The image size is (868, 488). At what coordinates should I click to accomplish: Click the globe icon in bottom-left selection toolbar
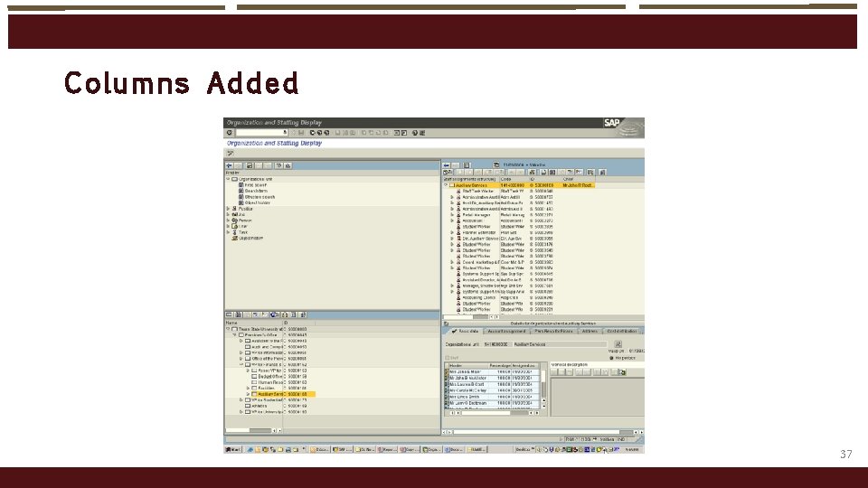tap(275, 314)
